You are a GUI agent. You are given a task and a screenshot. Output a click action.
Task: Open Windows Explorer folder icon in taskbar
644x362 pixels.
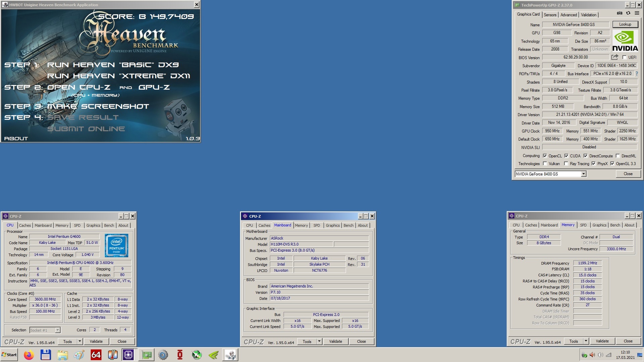point(62,355)
